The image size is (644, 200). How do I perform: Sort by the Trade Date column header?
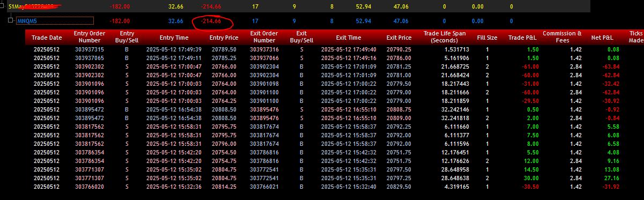coord(47,38)
